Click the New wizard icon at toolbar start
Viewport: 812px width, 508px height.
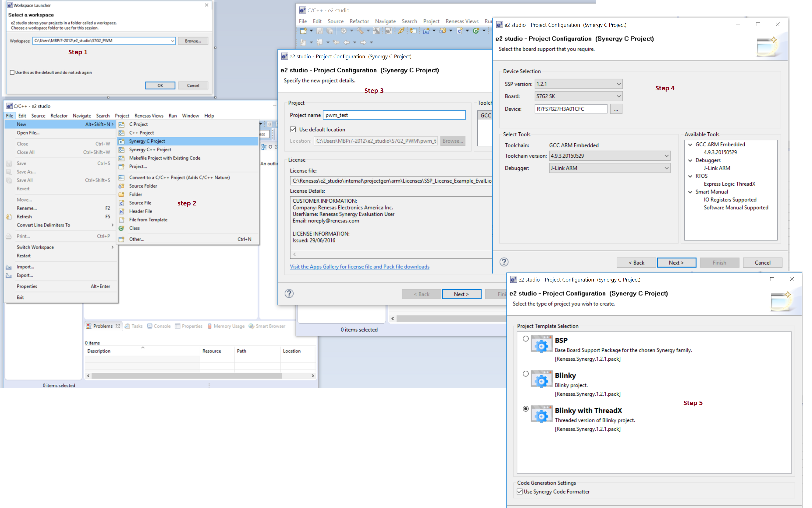click(x=304, y=31)
